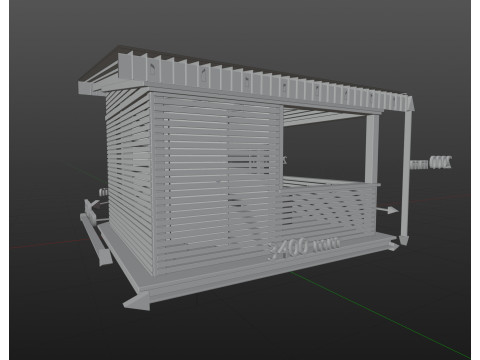This screenshot has width=480, height=360.
Task: Select the mirrored 2400 mm label right of the height arrow
Action: pos(431,163)
